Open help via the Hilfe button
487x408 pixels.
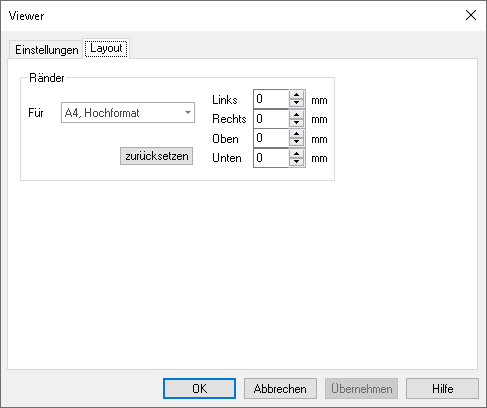point(442,389)
